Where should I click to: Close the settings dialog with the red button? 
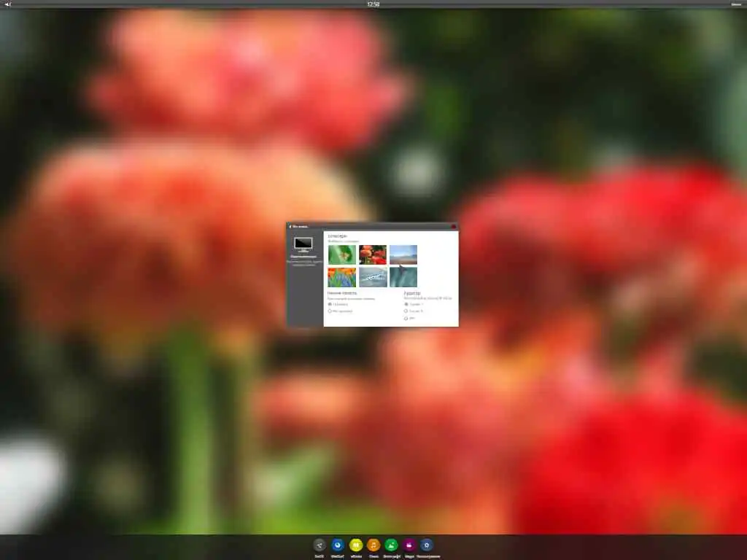tap(454, 227)
